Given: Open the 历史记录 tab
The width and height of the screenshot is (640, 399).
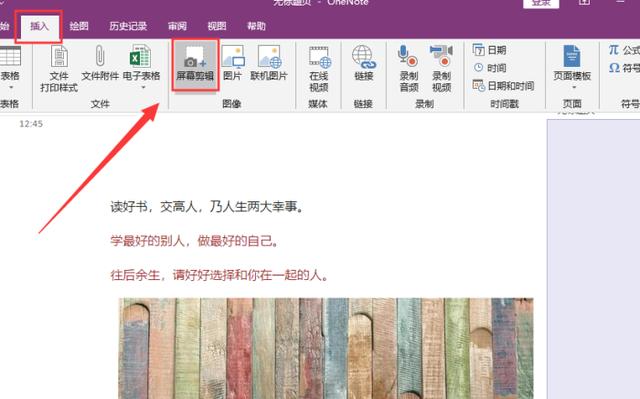Looking at the screenshot, I should click(128, 27).
